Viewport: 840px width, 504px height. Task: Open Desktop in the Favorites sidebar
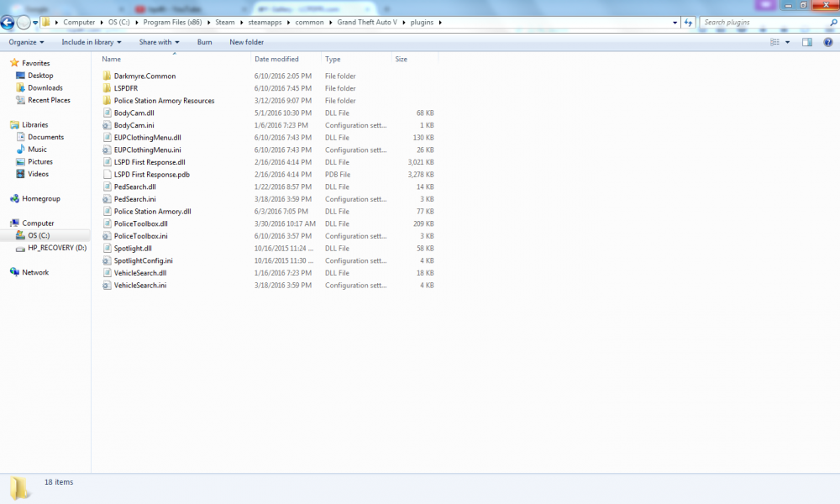tap(40, 76)
